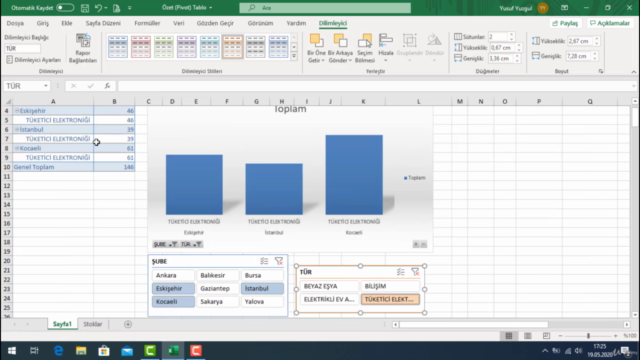
Task: Select the red slicer style thumbnail
Action: (x=141, y=47)
